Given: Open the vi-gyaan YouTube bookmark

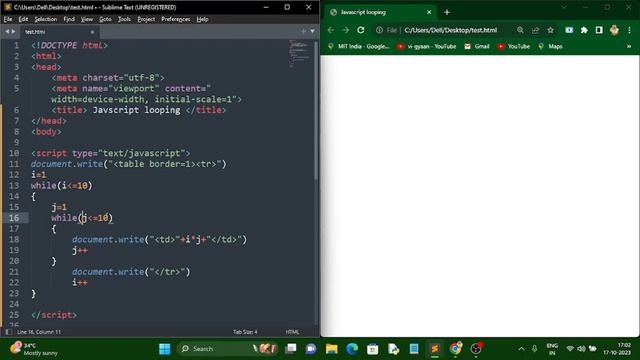Looking at the screenshot, I should pyautogui.click(x=427, y=47).
